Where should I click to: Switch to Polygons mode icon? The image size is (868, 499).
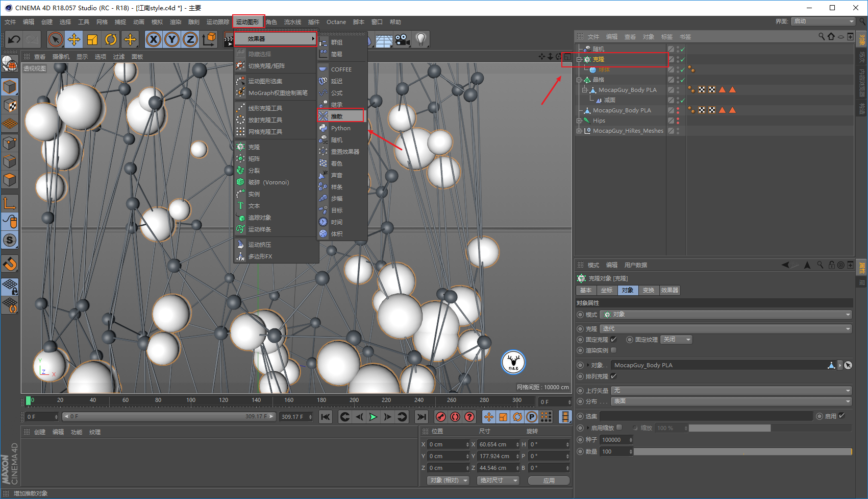click(x=10, y=180)
